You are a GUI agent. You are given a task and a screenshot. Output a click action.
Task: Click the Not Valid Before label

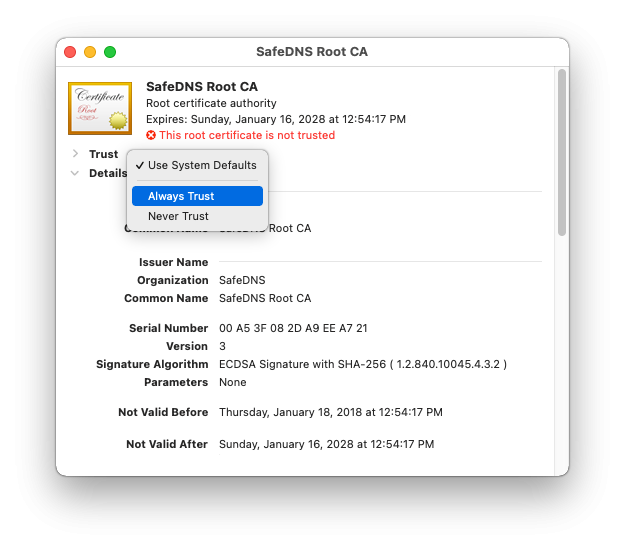point(163,412)
